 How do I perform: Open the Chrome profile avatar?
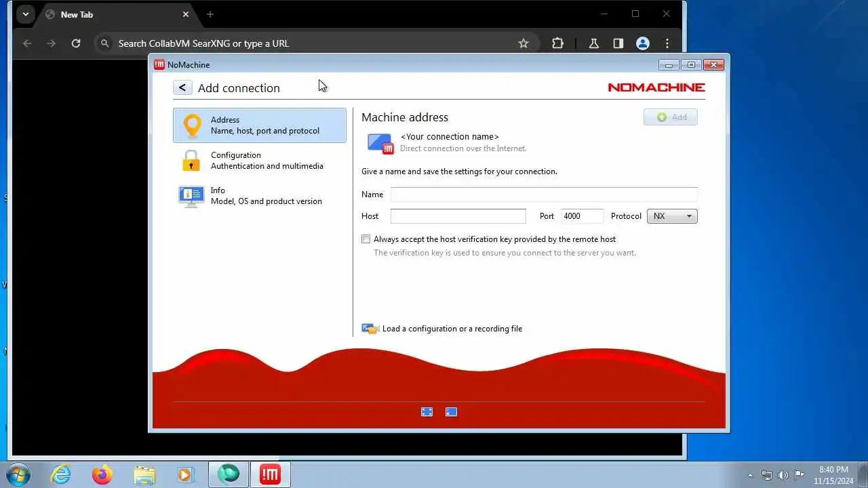(643, 43)
